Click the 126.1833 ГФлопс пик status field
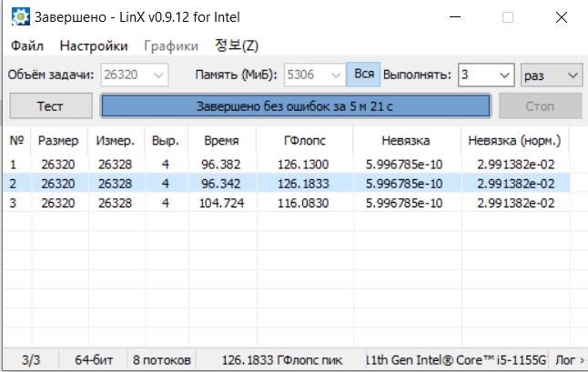This screenshot has height=372, width=588. point(282,360)
